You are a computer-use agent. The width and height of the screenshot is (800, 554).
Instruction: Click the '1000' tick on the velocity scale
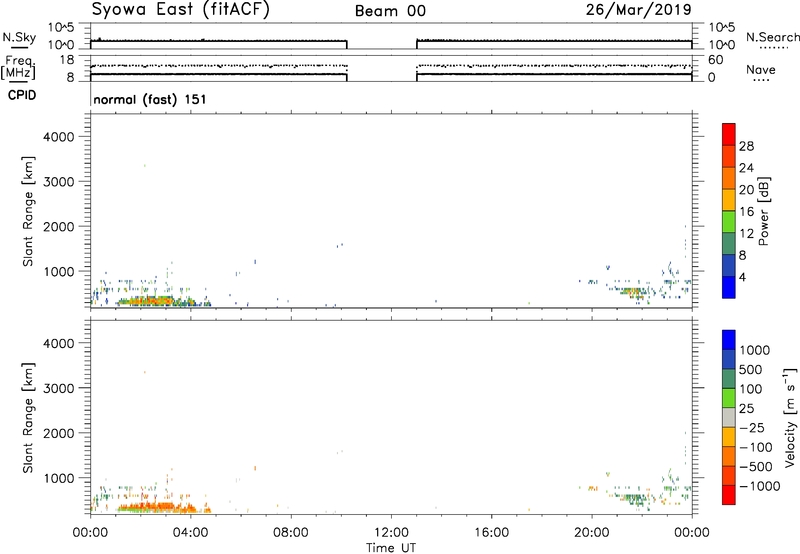click(755, 350)
